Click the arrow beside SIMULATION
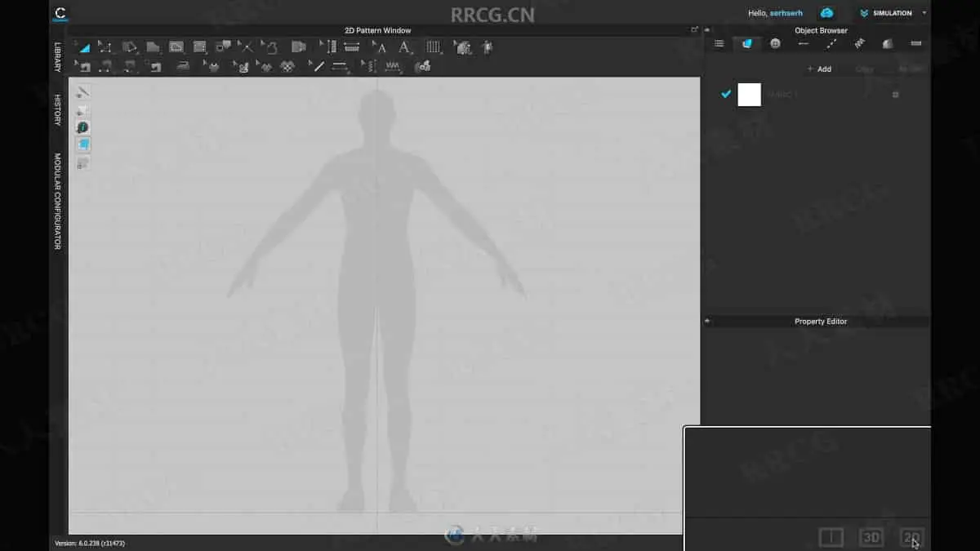The height and width of the screenshot is (551, 980). click(x=924, y=13)
